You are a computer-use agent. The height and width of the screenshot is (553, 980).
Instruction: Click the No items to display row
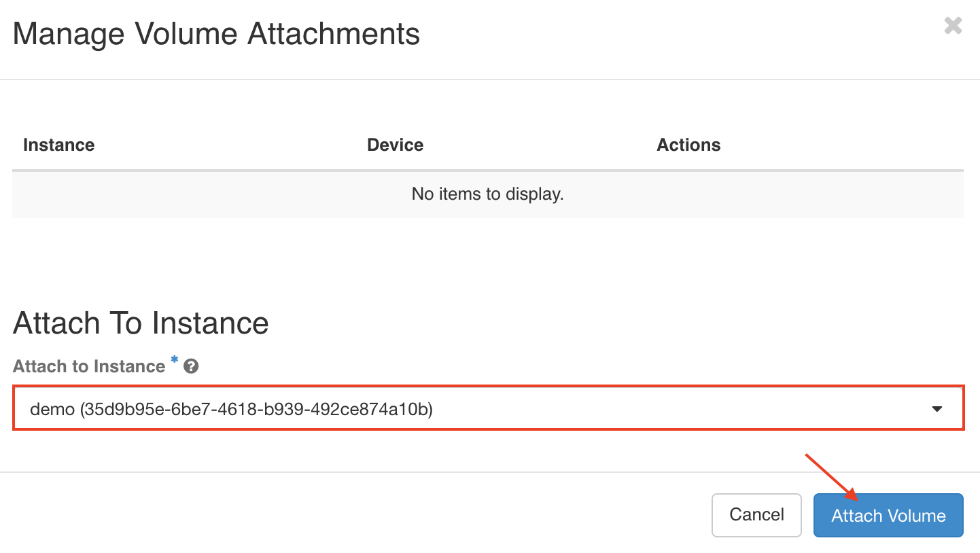(488, 194)
